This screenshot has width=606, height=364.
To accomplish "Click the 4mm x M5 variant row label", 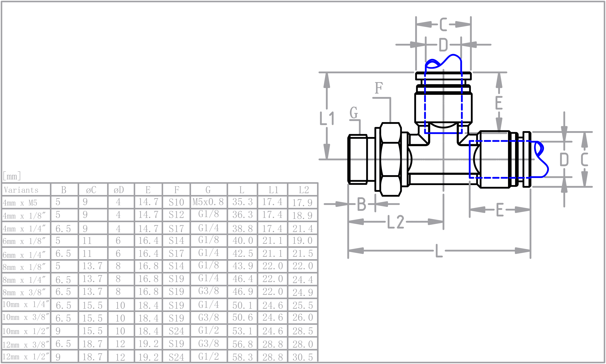I will pyautogui.click(x=20, y=203).
